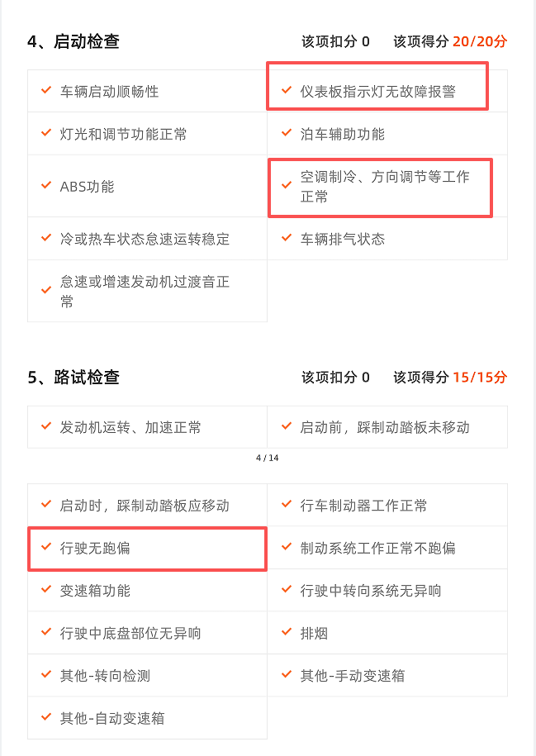536x756 pixels.
Task: Open the 灯光和调节功能正常 item
Action: click(x=123, y=134)
